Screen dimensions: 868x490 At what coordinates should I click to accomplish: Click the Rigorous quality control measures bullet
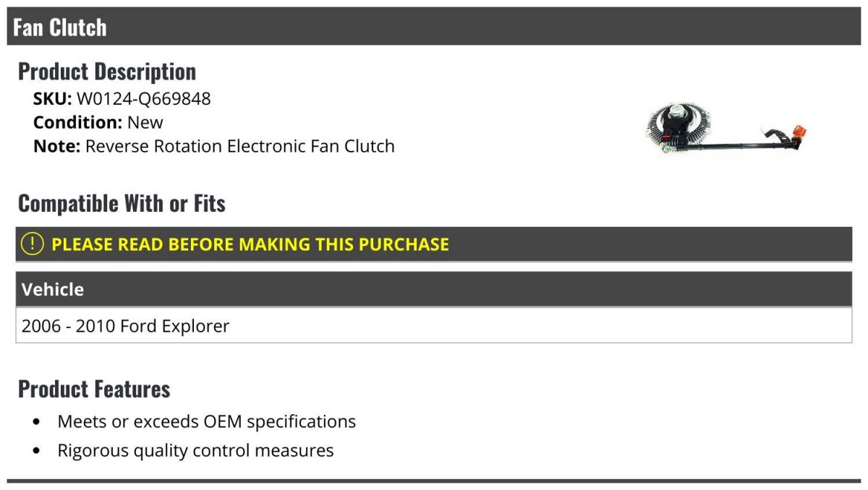click(196, 451)
